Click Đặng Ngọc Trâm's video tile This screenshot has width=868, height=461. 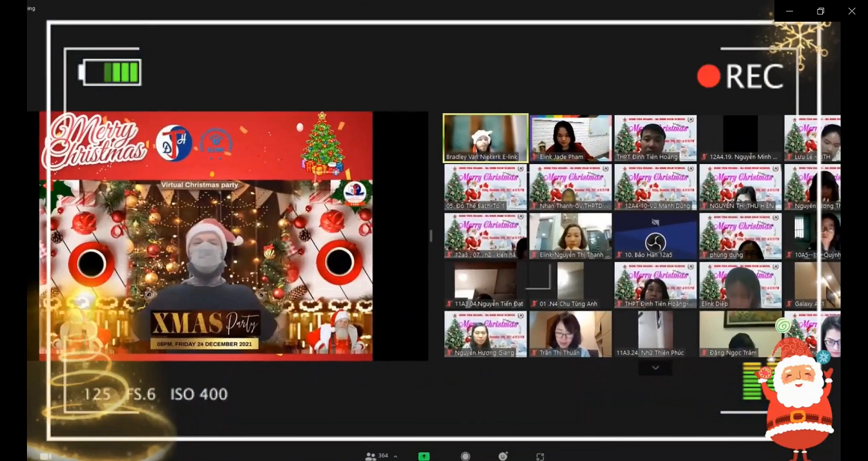click(740, 334)
